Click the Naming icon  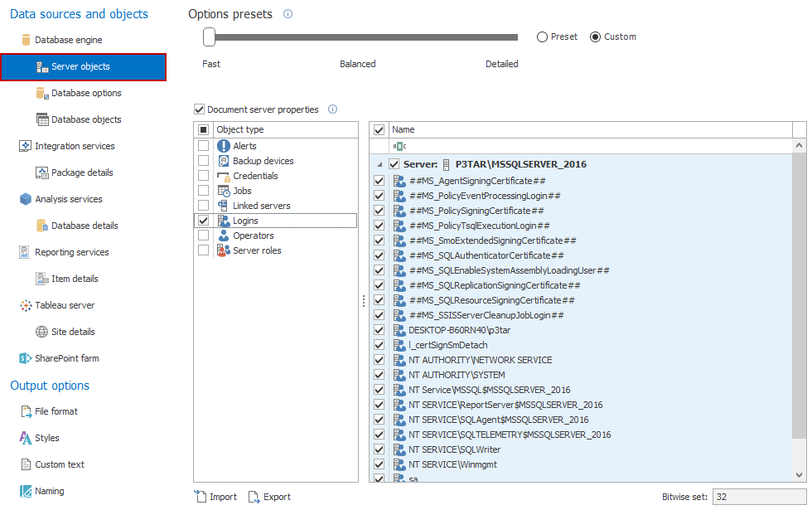point(26,491)
